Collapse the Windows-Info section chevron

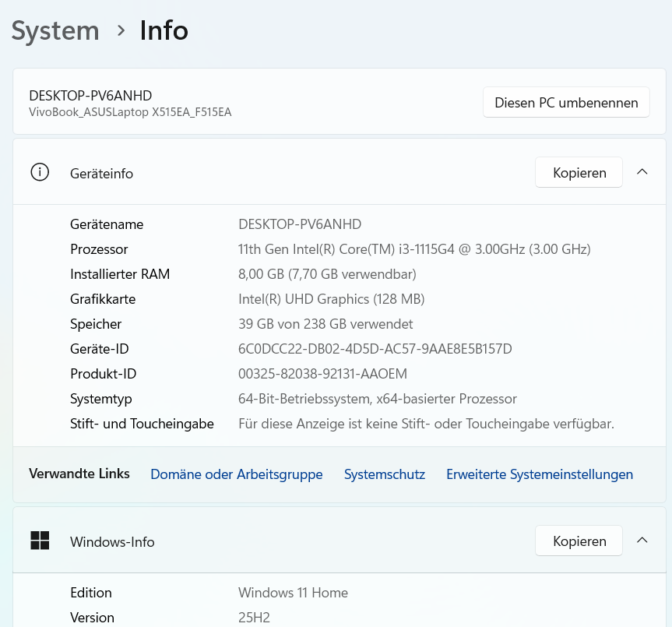642,540
